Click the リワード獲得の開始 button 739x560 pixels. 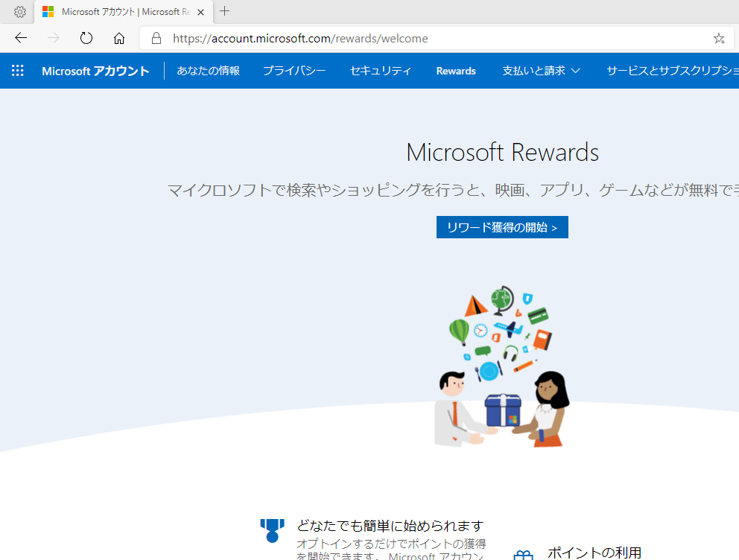click(x=502, y=227)
